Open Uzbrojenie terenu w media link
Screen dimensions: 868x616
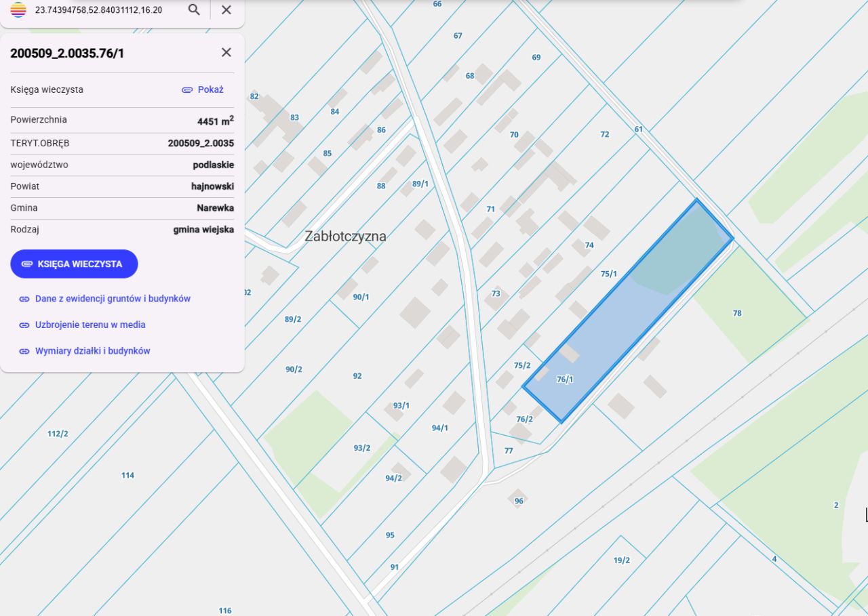tap(90, 325)
